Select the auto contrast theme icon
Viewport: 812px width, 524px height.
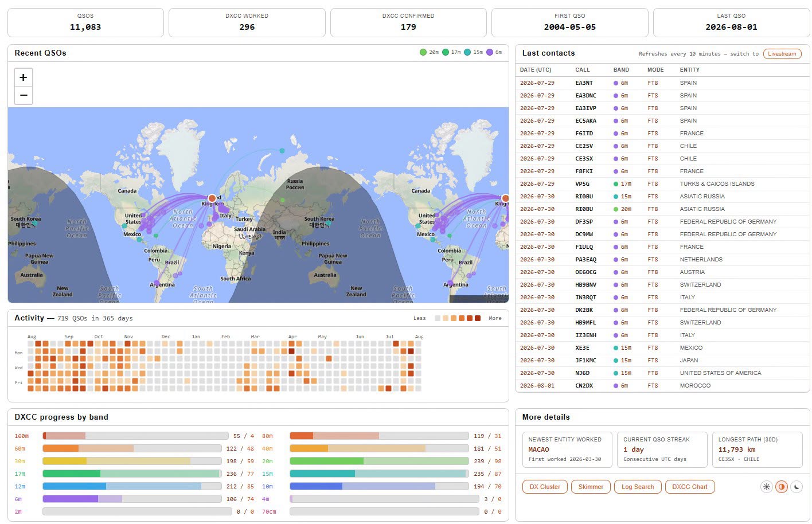781,487
